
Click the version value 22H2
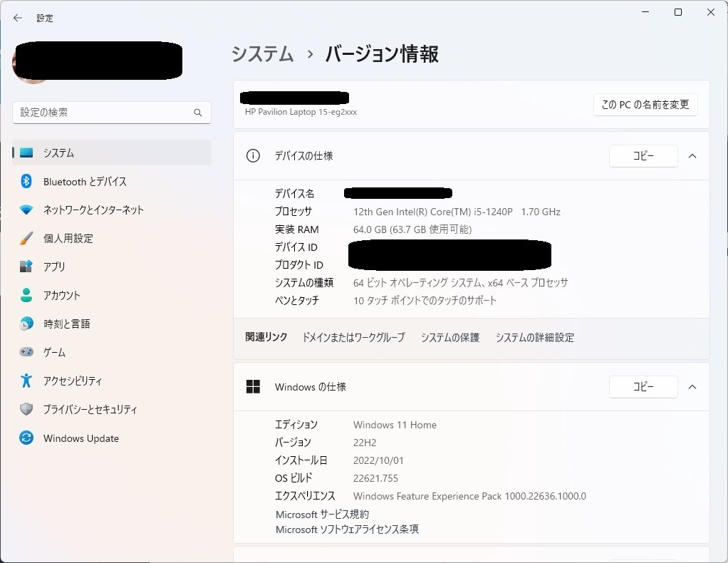coord(365,443)
